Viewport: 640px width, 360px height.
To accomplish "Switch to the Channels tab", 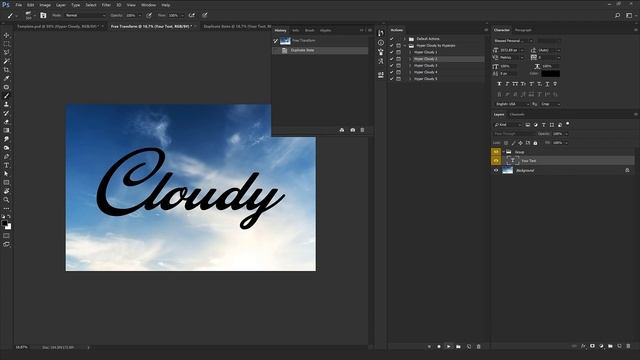I will coord(517,115).
